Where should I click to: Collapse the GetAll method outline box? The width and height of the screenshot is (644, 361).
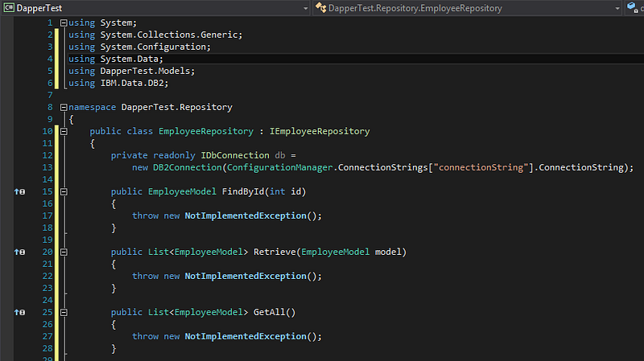tap(64, 312)
